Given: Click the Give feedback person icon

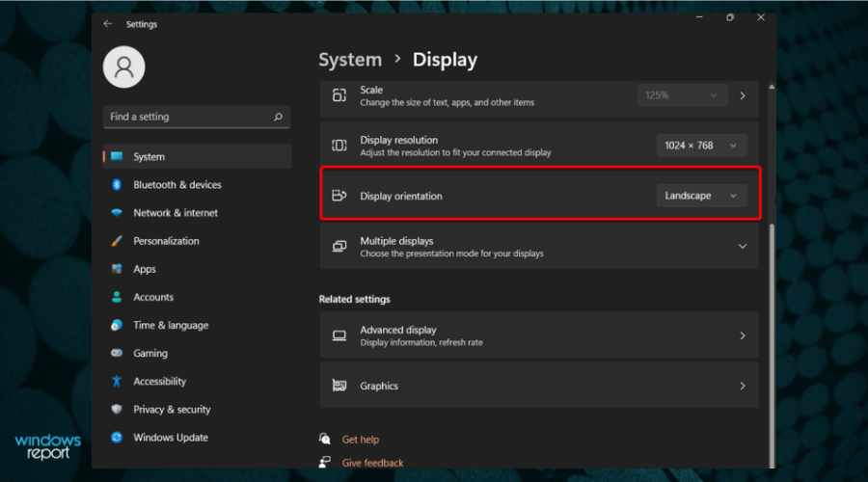Looking at the screenshot, I should tap(325, 462).
